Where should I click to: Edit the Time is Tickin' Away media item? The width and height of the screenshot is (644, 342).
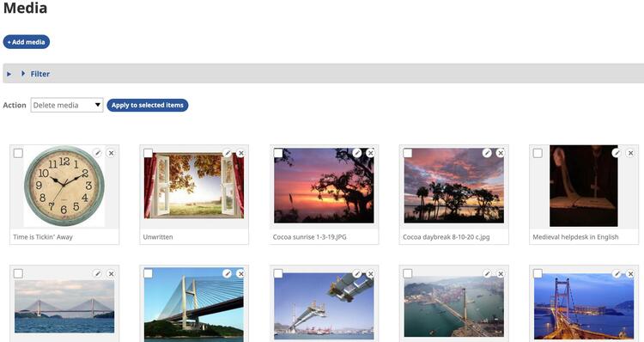97,153
